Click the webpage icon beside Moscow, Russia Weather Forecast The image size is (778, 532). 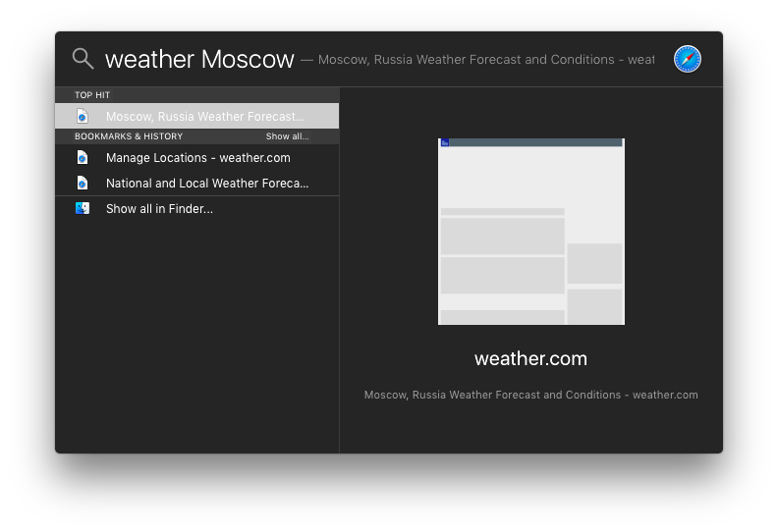coord(83,116)
